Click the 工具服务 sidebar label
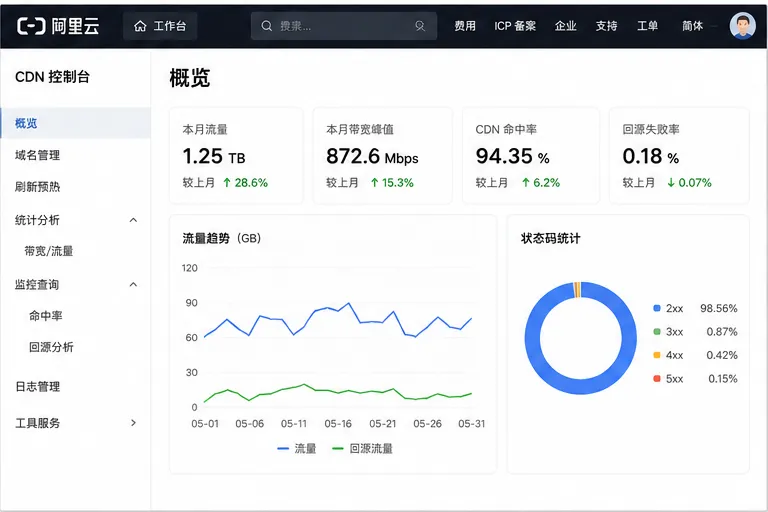 click(x=37, y=423)
